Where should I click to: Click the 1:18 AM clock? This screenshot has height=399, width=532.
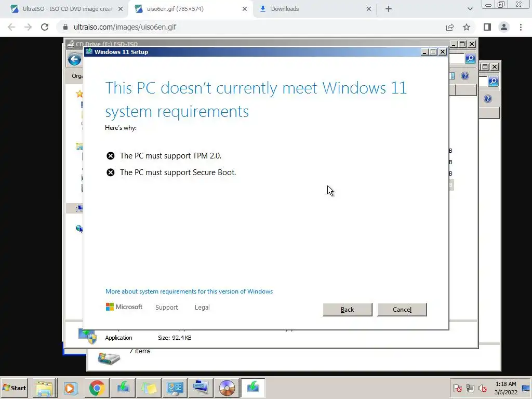506,384
